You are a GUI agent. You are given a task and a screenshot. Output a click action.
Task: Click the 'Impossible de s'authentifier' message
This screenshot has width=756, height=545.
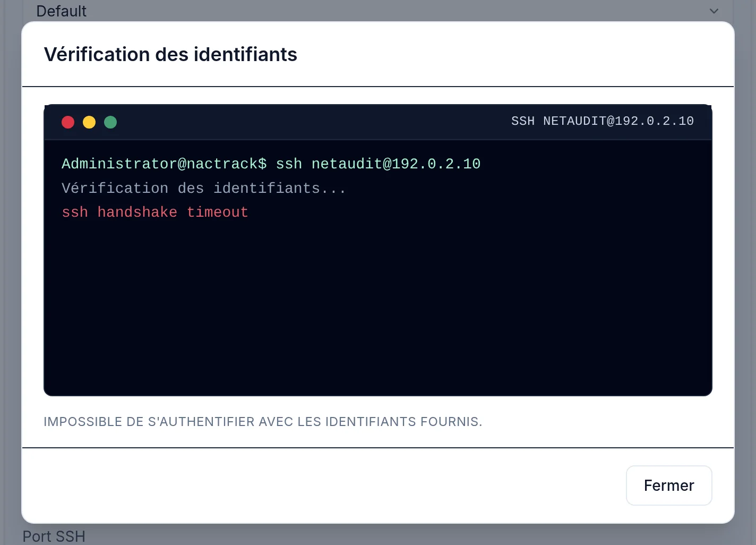(263, 422)
